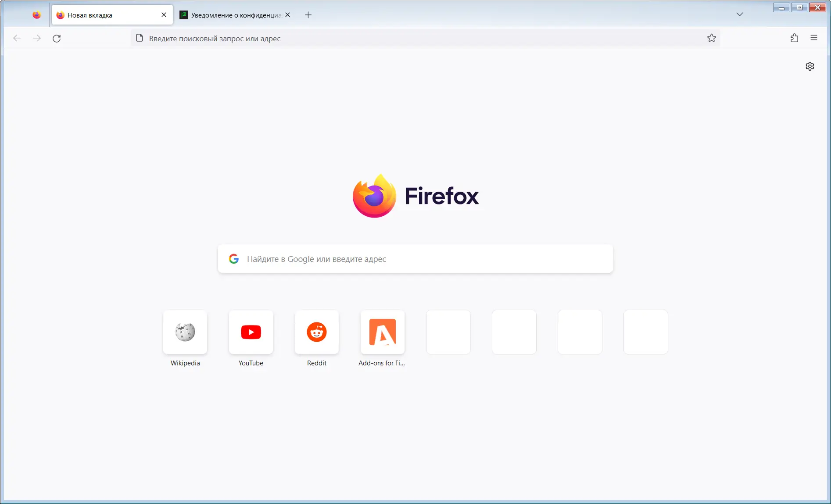Navigate back using the back arrow
Image resolution: width=831 pixels, height=504 pixels.
click(17, 38)
